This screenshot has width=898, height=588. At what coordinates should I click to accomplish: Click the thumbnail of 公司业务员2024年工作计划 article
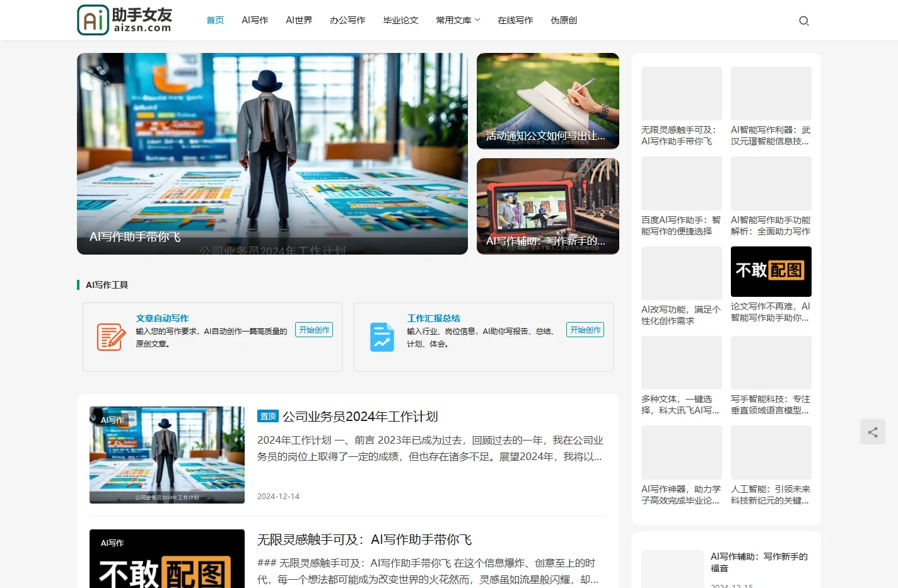pos(167,455)
